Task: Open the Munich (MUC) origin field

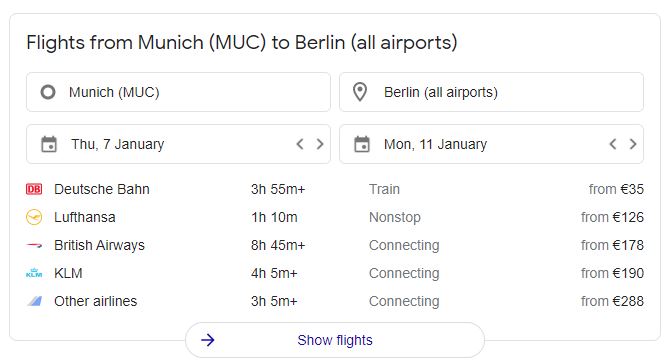Action: tap(178, 92)
